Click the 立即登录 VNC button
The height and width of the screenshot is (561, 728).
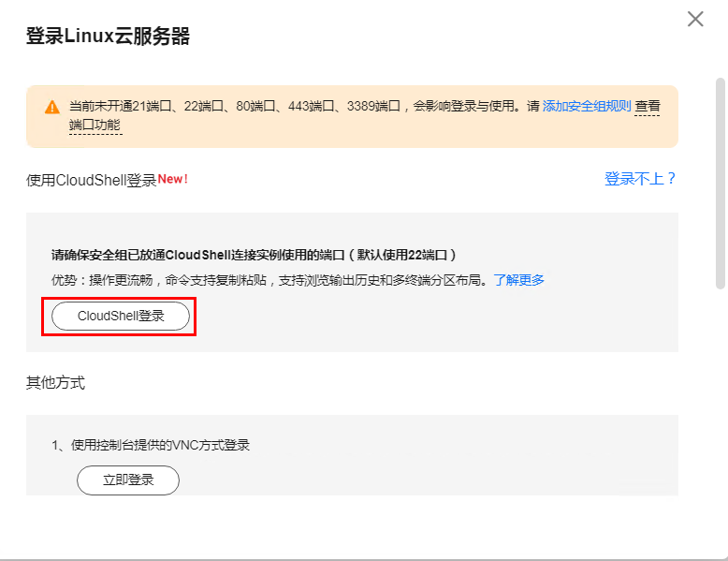(x=128, y=480)
